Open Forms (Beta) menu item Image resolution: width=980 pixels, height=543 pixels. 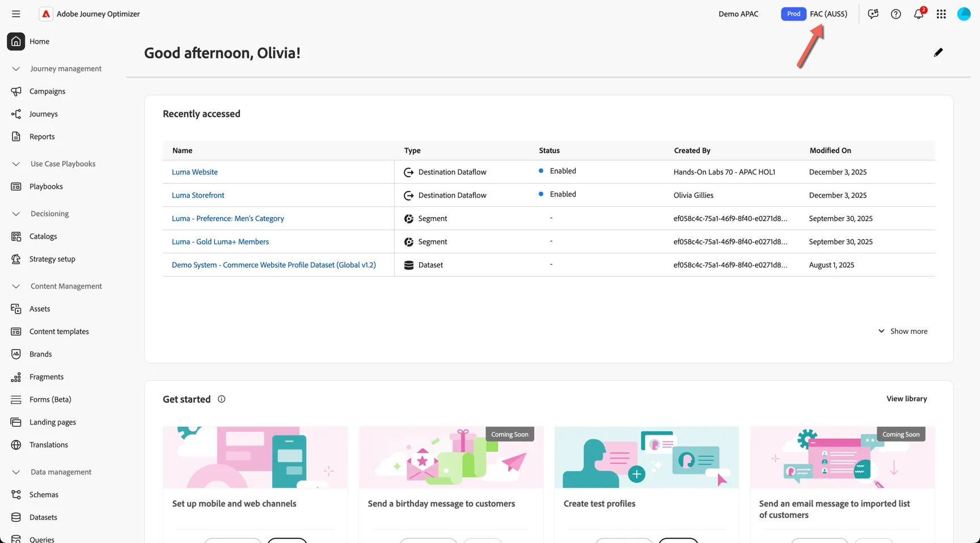click(x=50, y=400)
